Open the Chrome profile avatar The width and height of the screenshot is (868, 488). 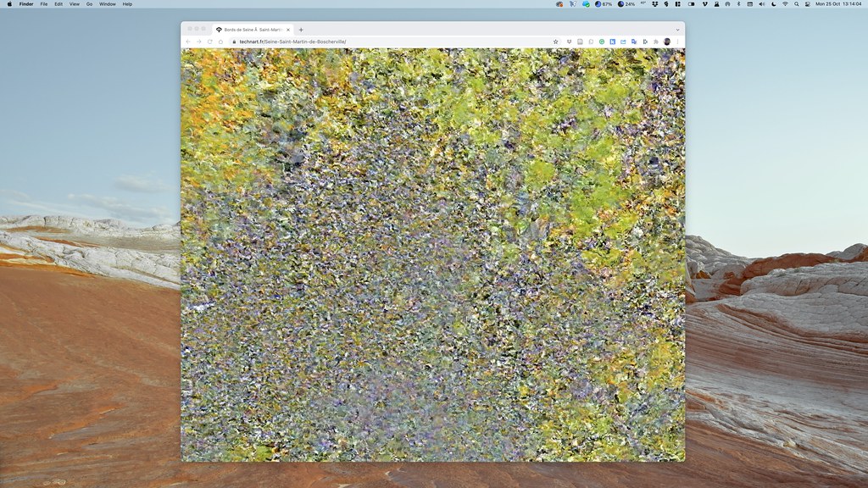667,42
